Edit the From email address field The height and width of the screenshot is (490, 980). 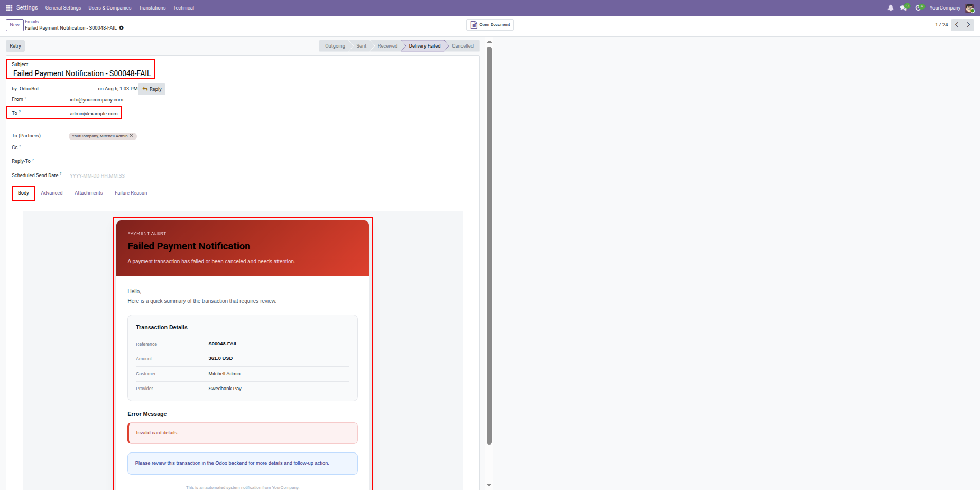click(x=96, y=100)
